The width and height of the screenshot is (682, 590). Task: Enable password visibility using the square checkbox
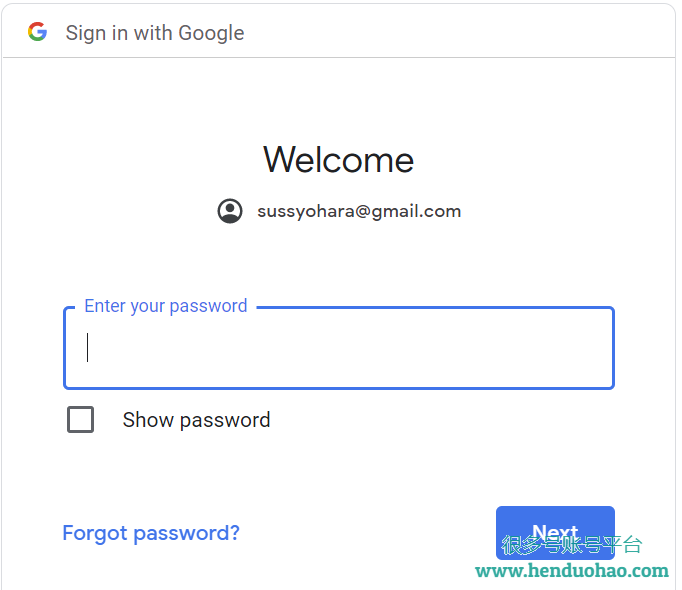tap(80, 419)
